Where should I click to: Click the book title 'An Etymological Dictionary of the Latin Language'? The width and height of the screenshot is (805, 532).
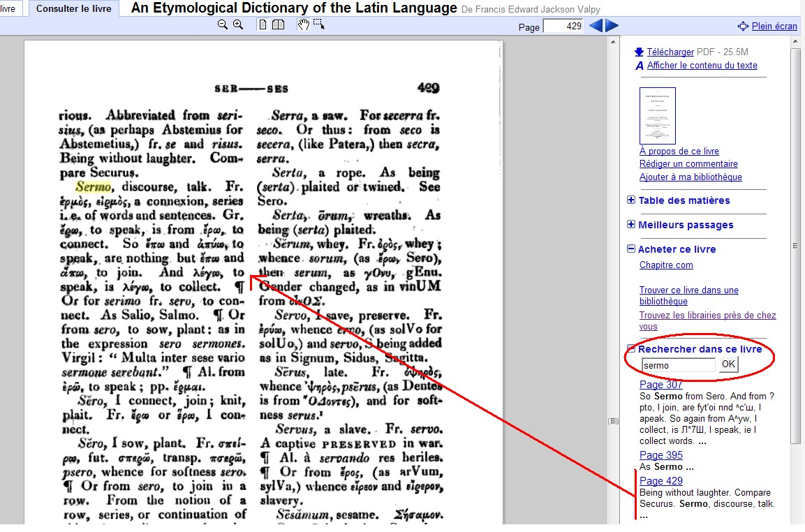coord(294,8)
